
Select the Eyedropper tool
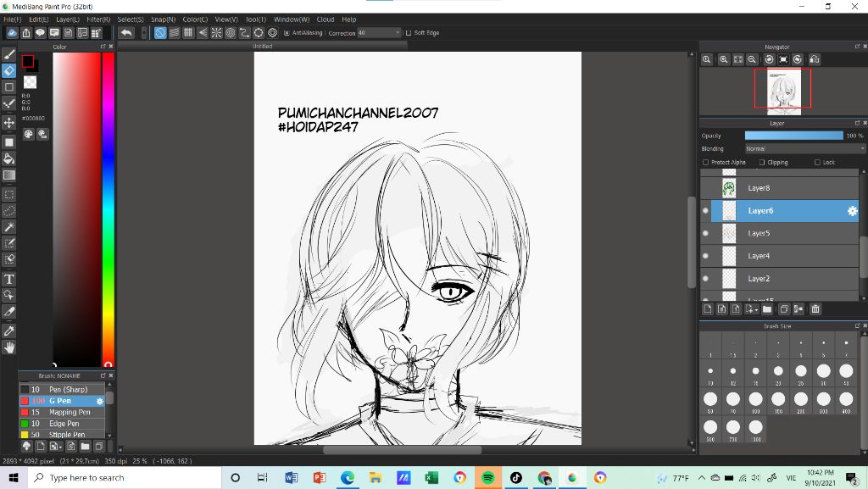(x=9, y=331)
